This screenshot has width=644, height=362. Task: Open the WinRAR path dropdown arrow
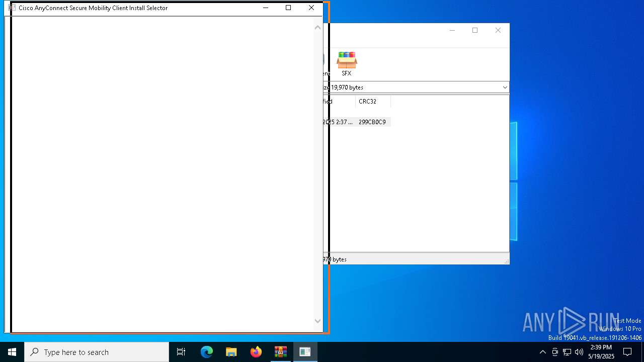pos(505,87)
